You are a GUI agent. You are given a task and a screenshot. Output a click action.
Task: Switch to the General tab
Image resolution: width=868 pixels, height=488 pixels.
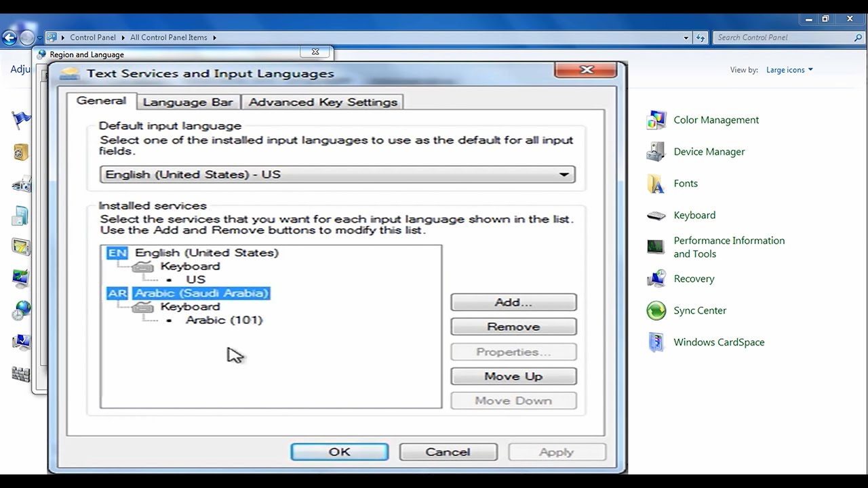point(101,101)
